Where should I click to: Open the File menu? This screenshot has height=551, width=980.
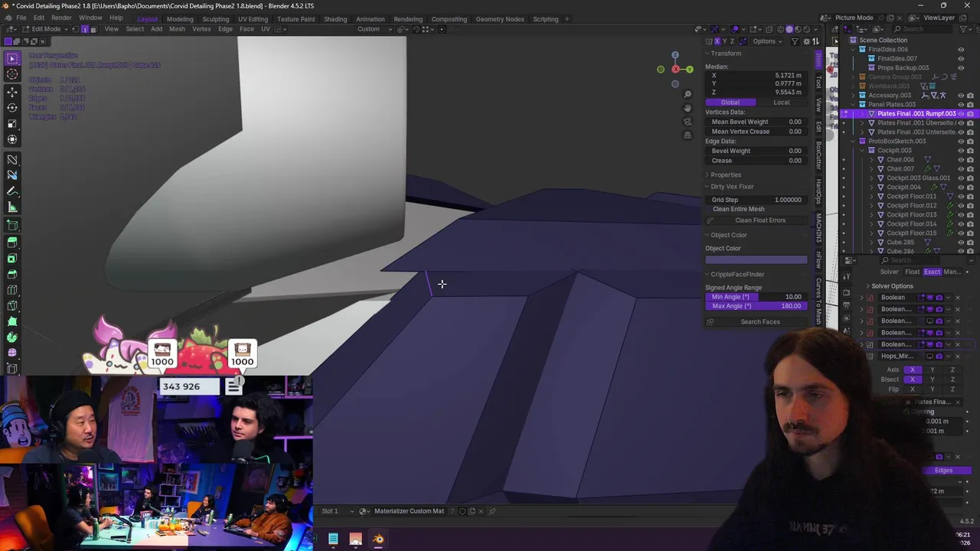(x=21, y=18)
